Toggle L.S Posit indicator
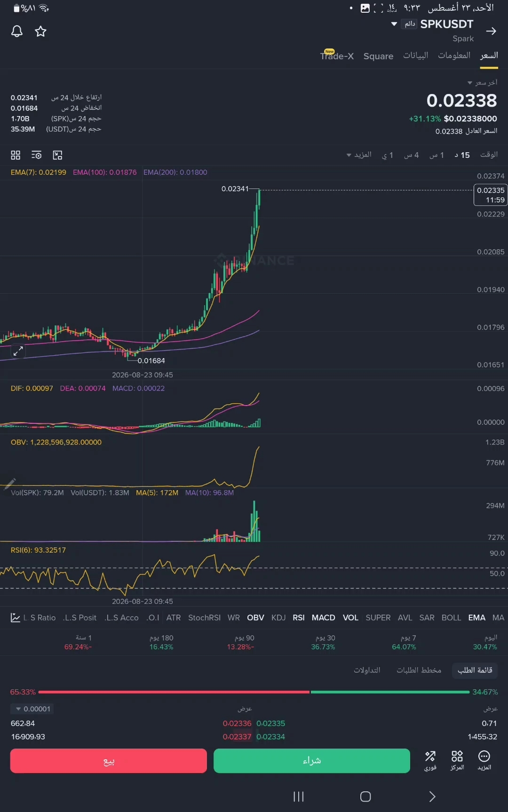Viewport: 508px width, 812px height. (79, 617)
